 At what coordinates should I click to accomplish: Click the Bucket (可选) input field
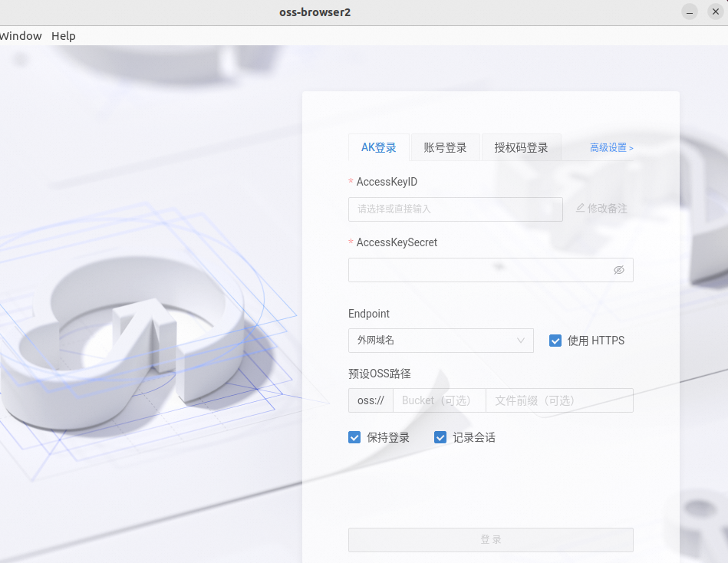tap(440, 400)
